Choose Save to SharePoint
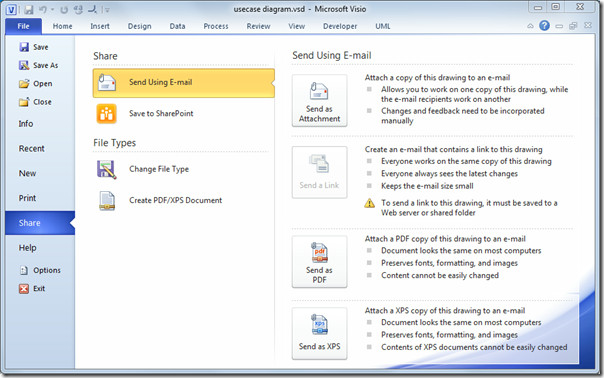The width and height of the screenshot is (604, 378). (183, 114)
